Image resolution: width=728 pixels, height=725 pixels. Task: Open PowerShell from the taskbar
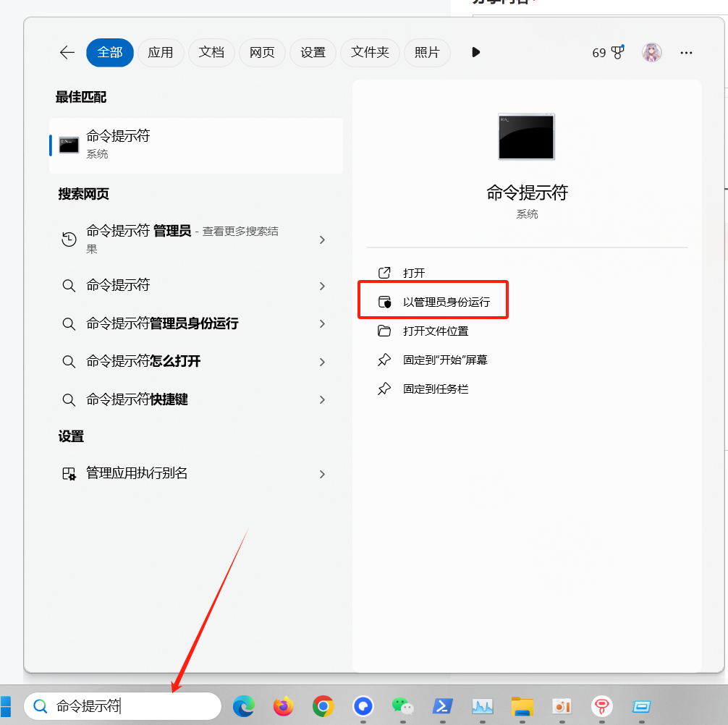(x=442, y=706)
